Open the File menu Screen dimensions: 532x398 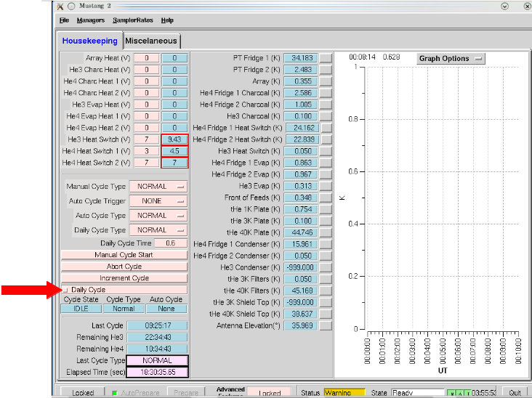[64, 20]
